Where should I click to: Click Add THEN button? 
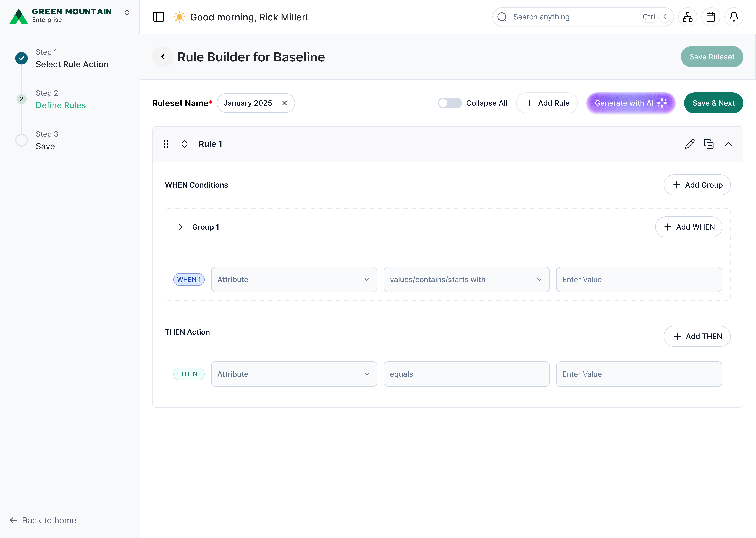pos(697,336)
